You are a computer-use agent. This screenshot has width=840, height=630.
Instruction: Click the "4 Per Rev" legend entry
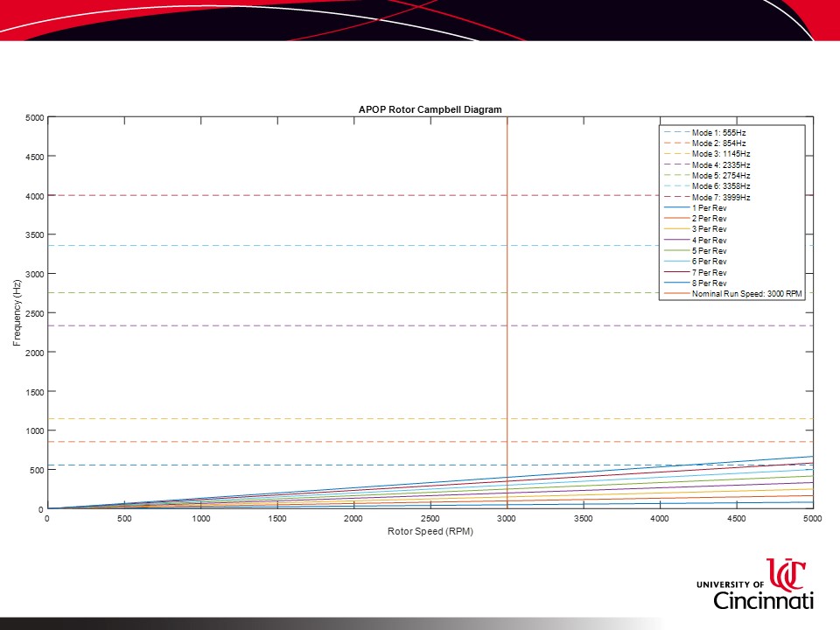pos(709,240)
